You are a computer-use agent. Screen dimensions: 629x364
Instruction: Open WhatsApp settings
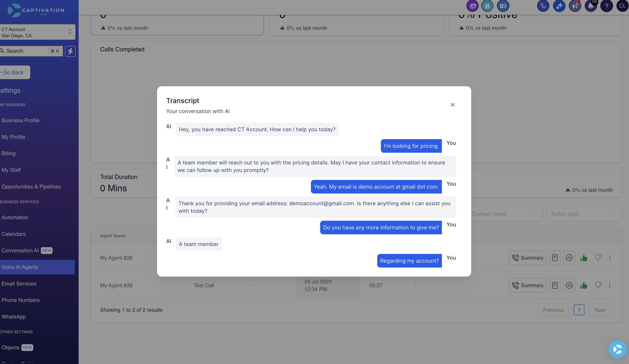[13, 317]
